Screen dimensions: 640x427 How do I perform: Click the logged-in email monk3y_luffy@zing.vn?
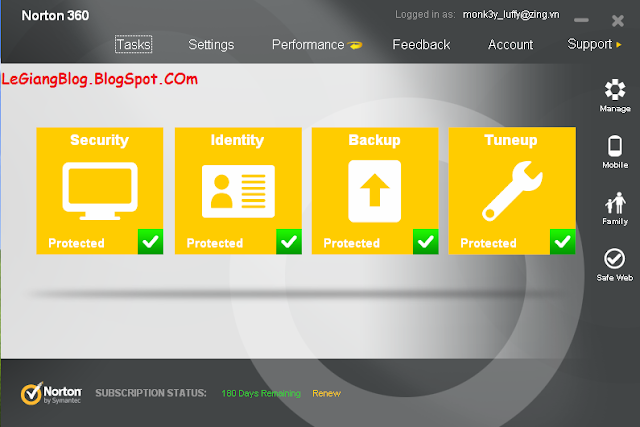511,15
